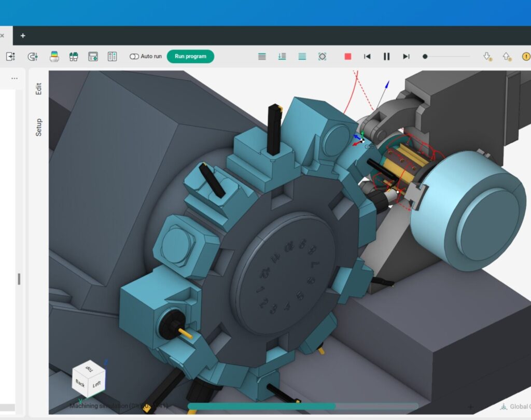Click the Left face of the view cube
The width and height of the screenshot is (531, 420).
[97, 384]
